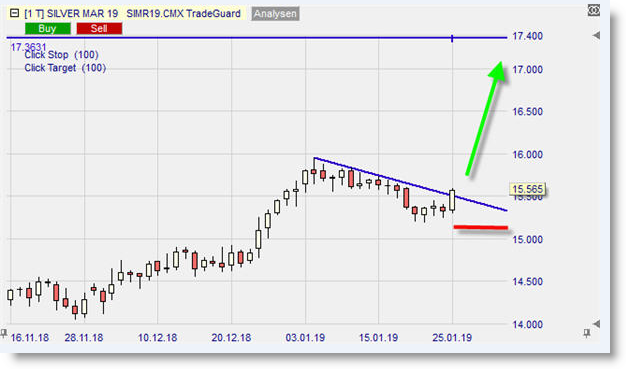Click the 16.000 price axis label
This screenshot has height=369, width=626.
[x=527, y=155]
